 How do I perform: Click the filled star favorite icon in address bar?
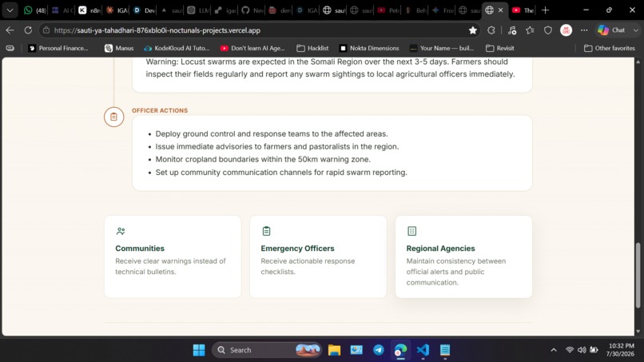[473, 30]
